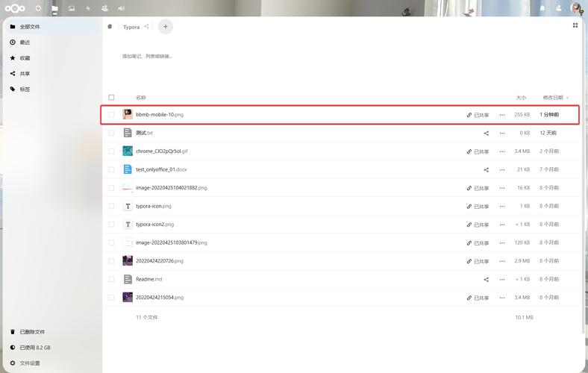Click share icon for Readme.md
Viewport: 588px width, 373px height.
coord(486,280)
